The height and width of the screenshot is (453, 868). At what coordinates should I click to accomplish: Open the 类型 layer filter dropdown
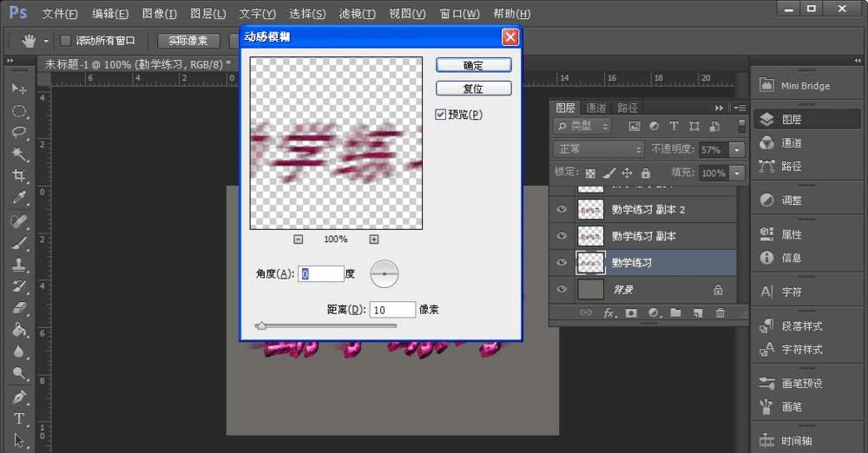pyautogui.click(x=582, y=126)
